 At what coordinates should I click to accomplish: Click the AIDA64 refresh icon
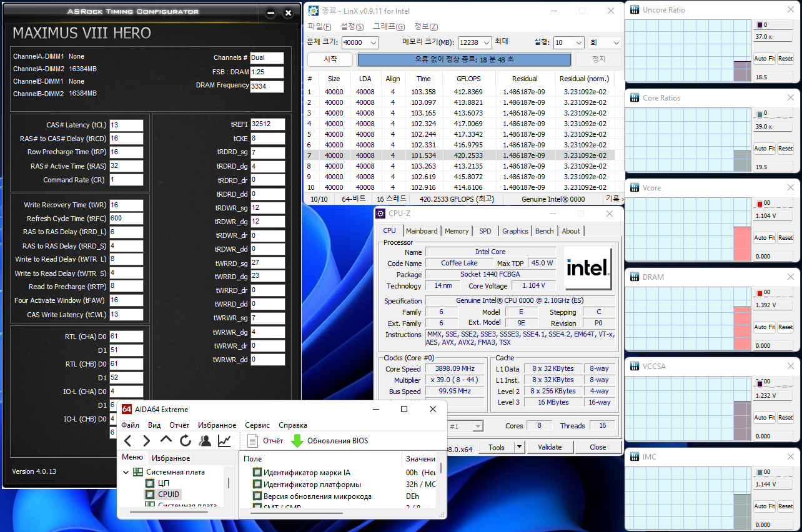[x=186, y=441]
